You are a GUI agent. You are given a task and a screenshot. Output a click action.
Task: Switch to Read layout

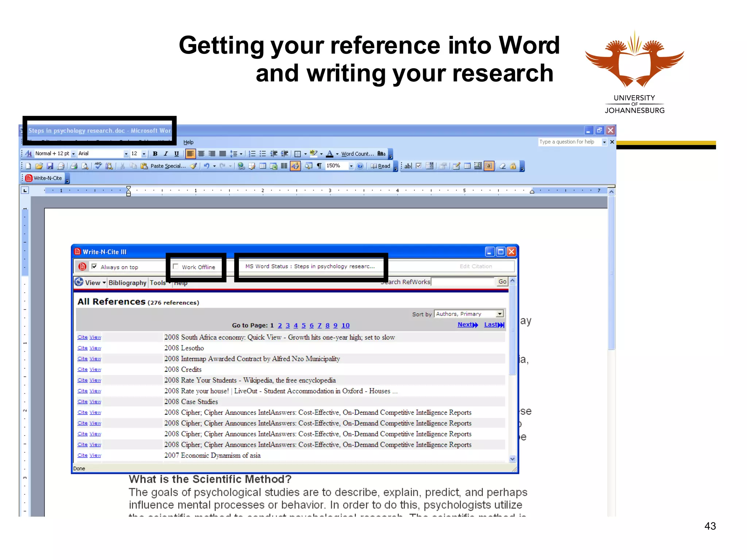click(x=380, y=166)
